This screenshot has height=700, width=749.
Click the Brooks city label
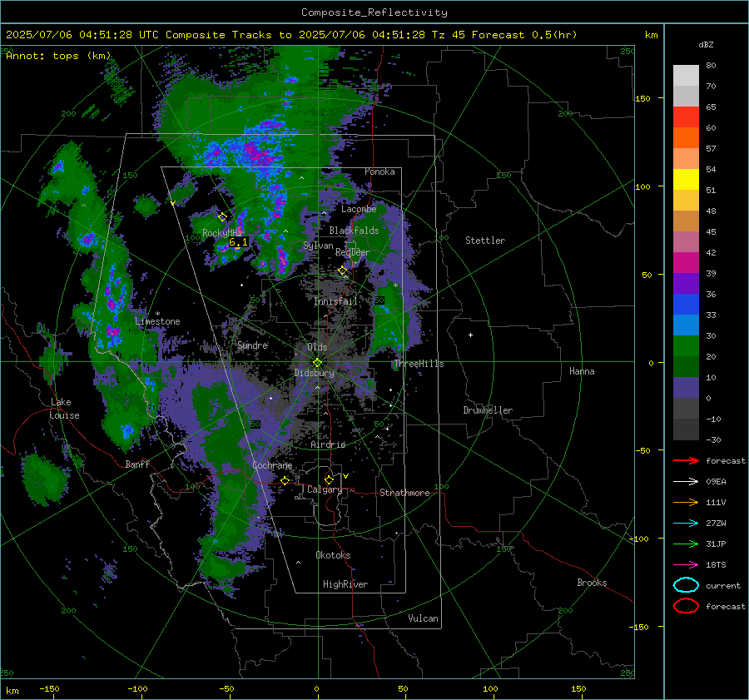pyautogui.click(x=592, y=583)
